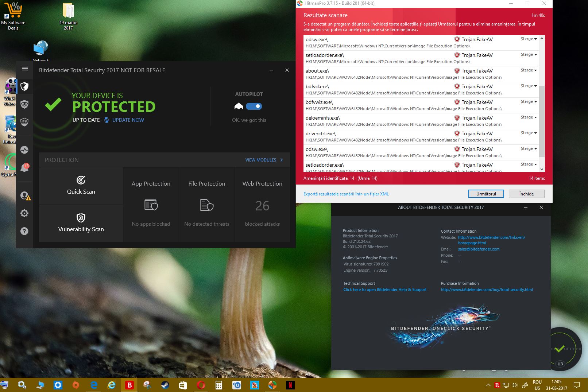Open Sterge dropdown for bdfvwiz.exe

(529, 102)
